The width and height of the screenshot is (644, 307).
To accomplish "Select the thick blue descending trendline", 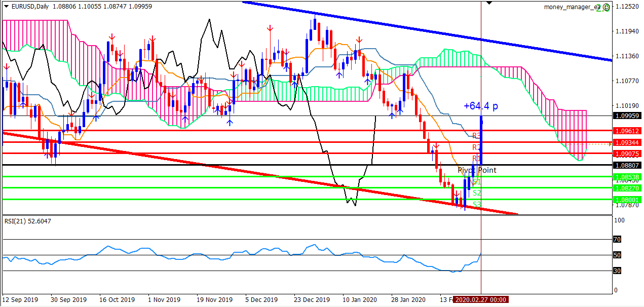I will click(428, 31).
